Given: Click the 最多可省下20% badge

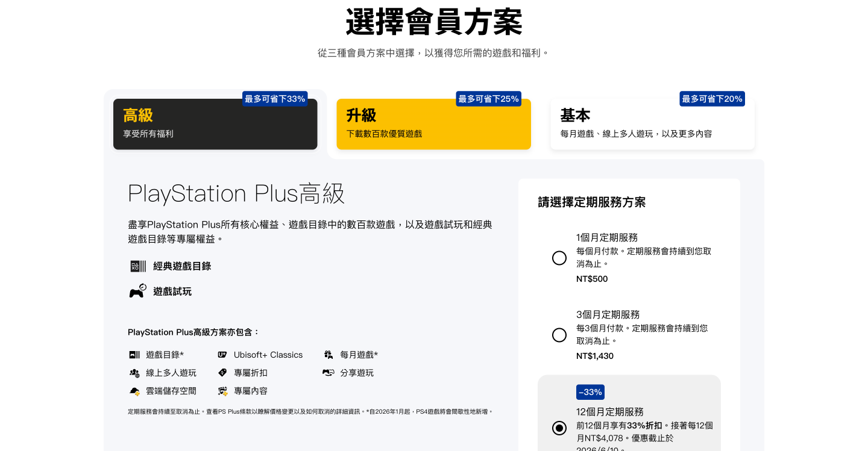Looking at the screenshot, I should click(x=712, y=99).
